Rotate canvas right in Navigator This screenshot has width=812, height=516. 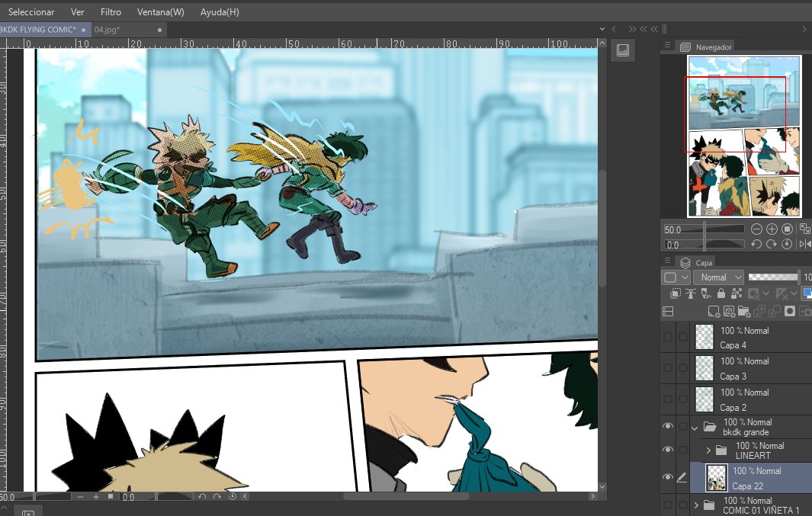772,244
